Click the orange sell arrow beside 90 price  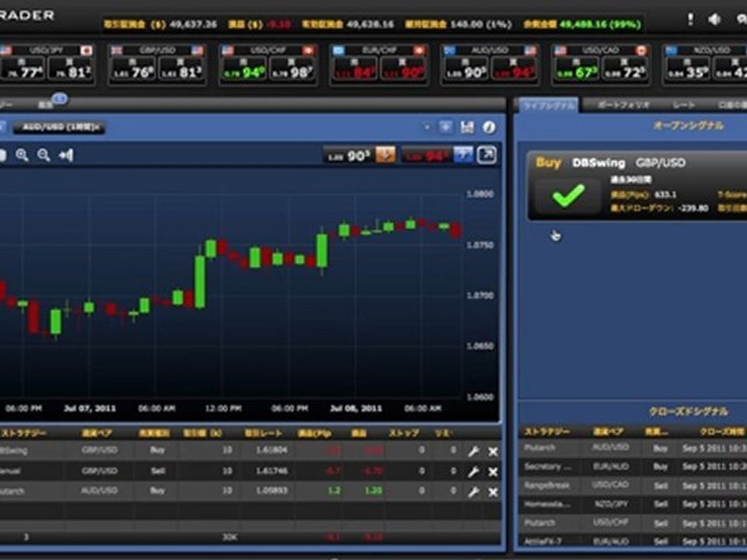pyautogui.click(x=385, y=155)
